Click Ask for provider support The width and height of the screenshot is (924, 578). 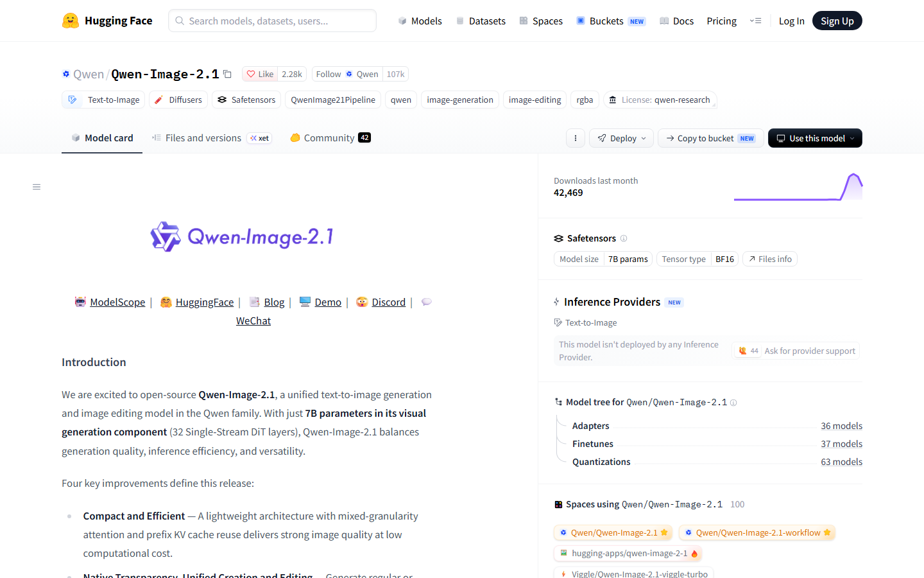(796, 351)
